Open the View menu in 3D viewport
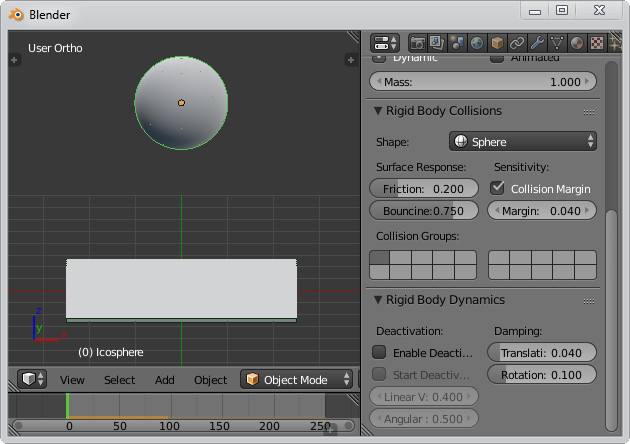 click(72, 380)
